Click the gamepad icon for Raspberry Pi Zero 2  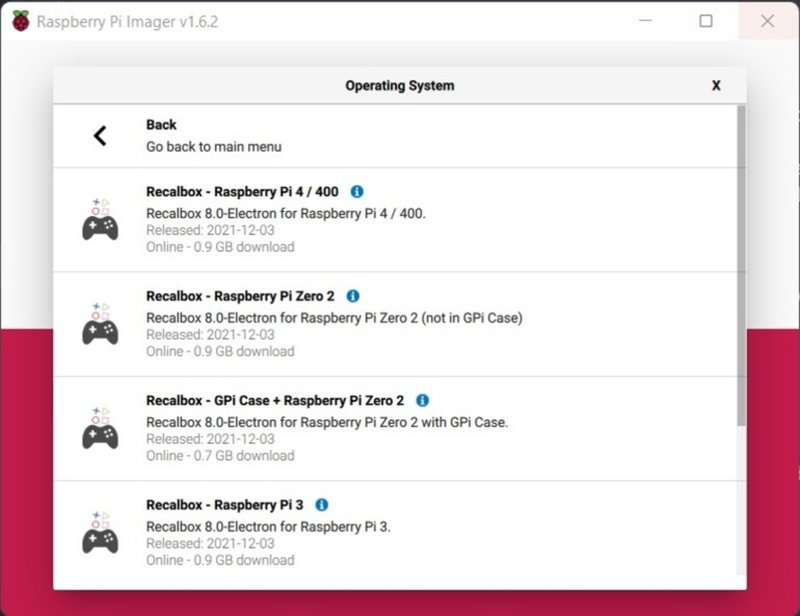point(100,324)
